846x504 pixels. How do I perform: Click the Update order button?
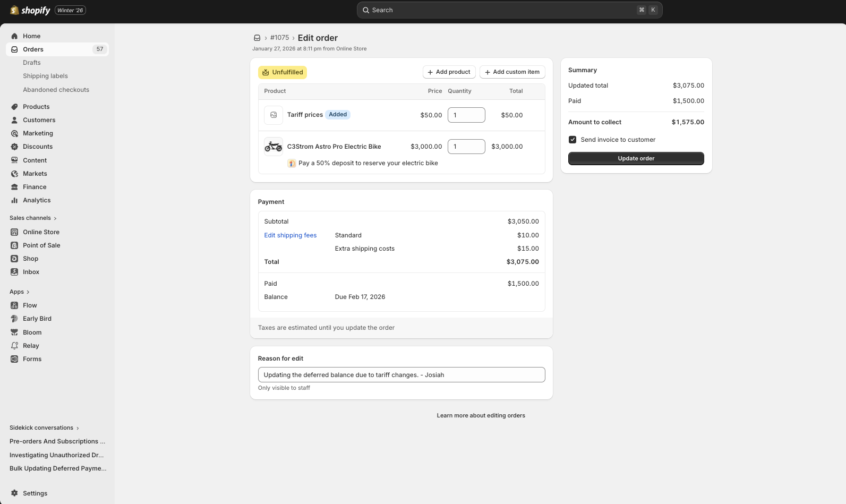pyautogui.click(x=636, y=158)
